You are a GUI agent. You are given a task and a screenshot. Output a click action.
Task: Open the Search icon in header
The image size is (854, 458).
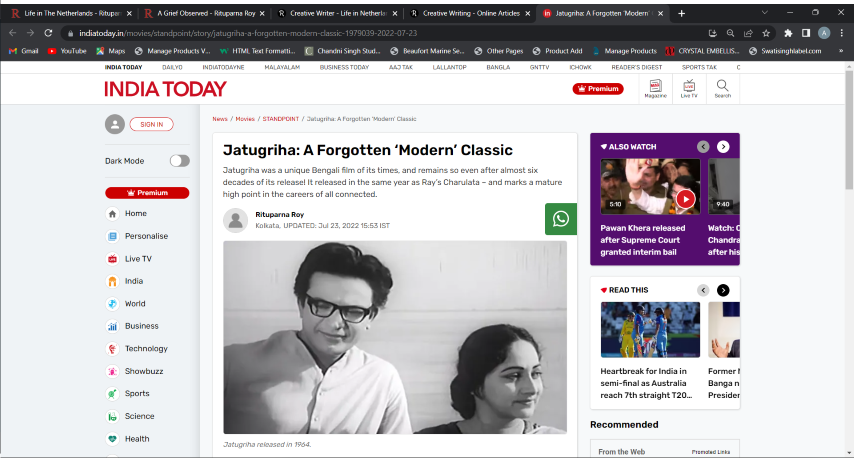[x=722, y=88]
